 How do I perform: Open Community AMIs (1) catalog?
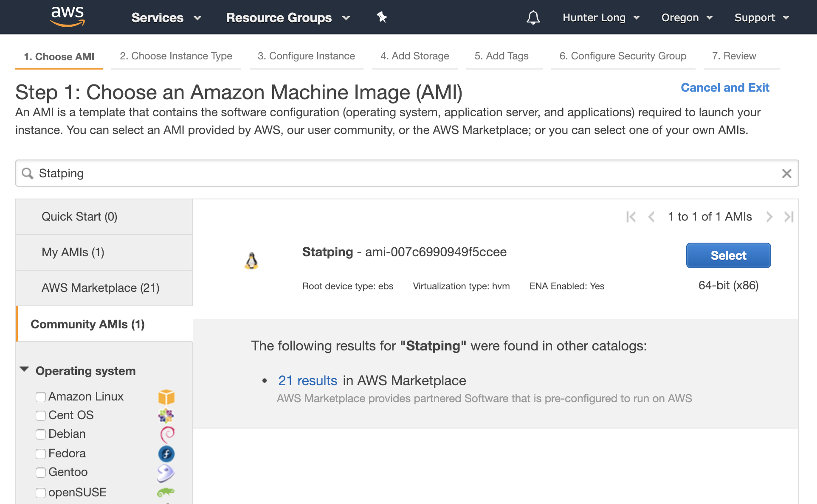104,324
